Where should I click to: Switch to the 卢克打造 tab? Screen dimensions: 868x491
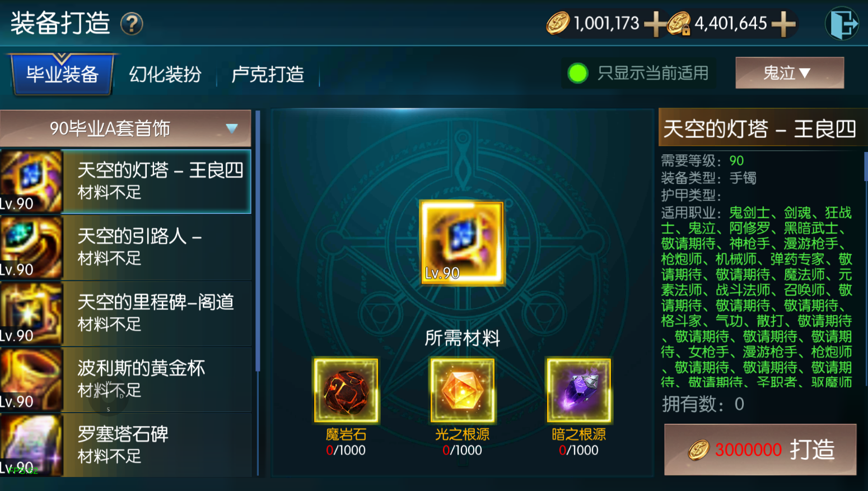pyautogui.click(x=268, y=75)
